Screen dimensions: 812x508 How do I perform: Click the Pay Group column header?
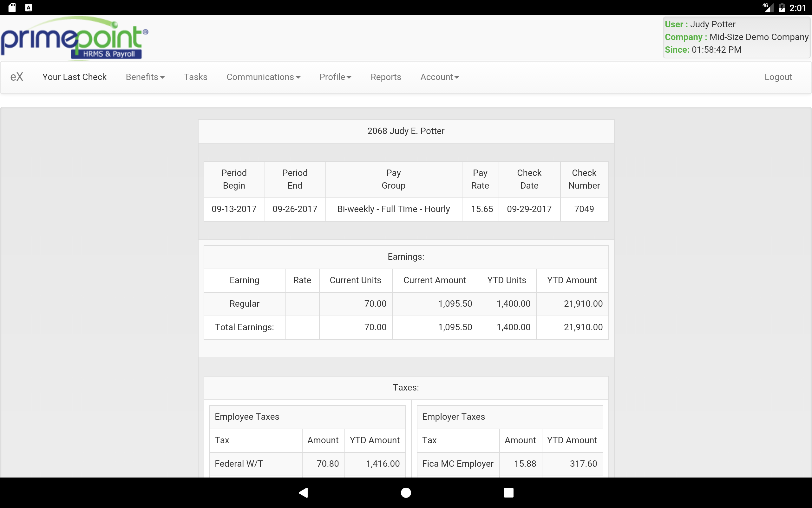point(394,179)
